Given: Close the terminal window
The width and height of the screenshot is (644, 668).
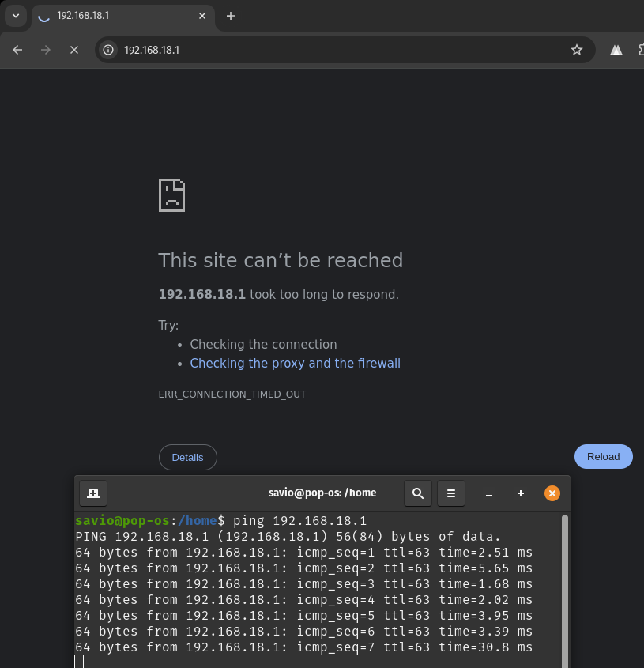Looking at the screenshot, I should (552, 493).
